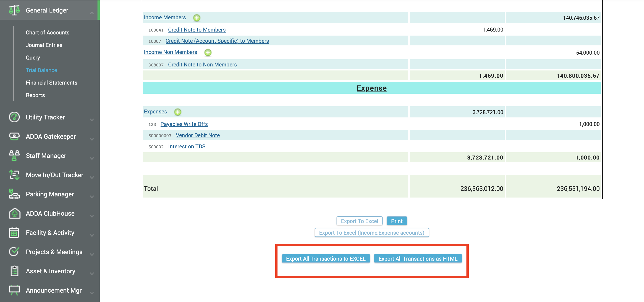Click the Move In/Out Tracker icon

[14, 175]
